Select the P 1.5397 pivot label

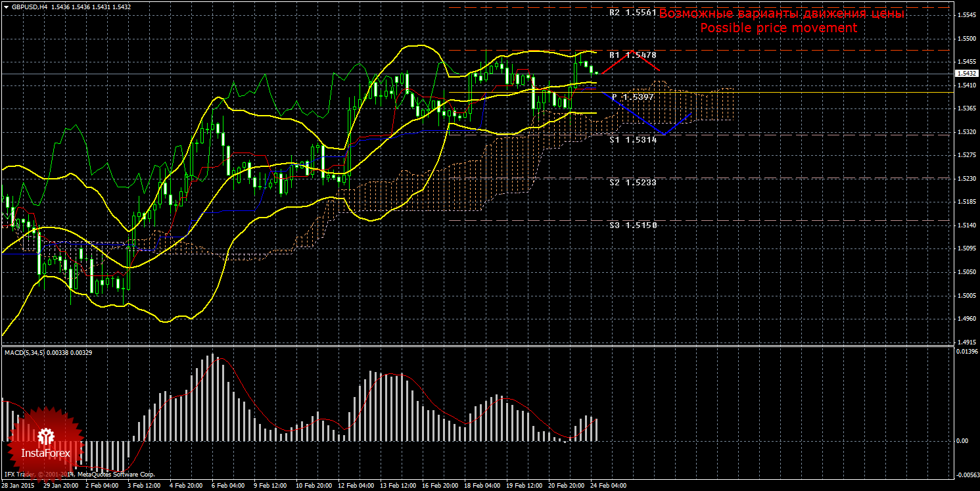(x=633, y=97)
